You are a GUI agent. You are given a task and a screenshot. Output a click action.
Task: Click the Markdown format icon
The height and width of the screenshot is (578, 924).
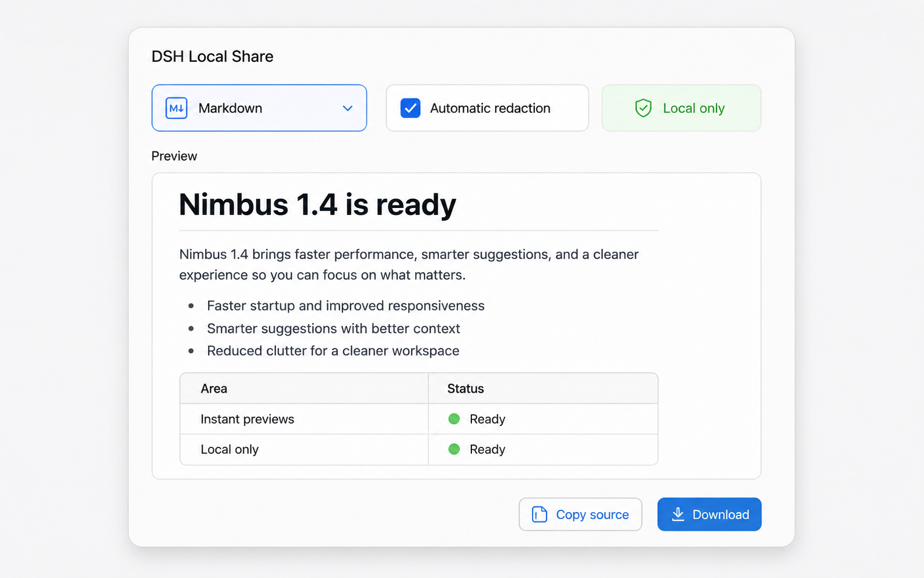pyautogui.click(x=177, y=108)
